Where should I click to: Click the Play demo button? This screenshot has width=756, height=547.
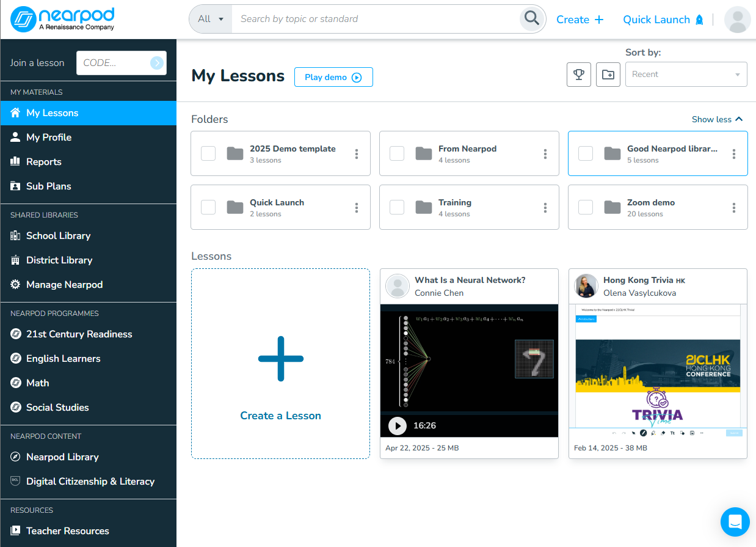coord(333,77)
